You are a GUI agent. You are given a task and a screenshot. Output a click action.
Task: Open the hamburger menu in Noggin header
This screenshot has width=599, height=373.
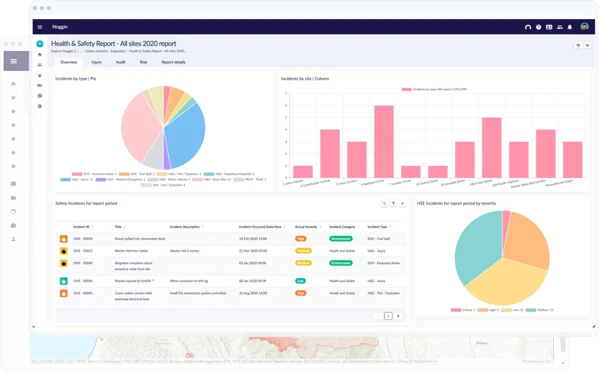[x=40, y=27]
